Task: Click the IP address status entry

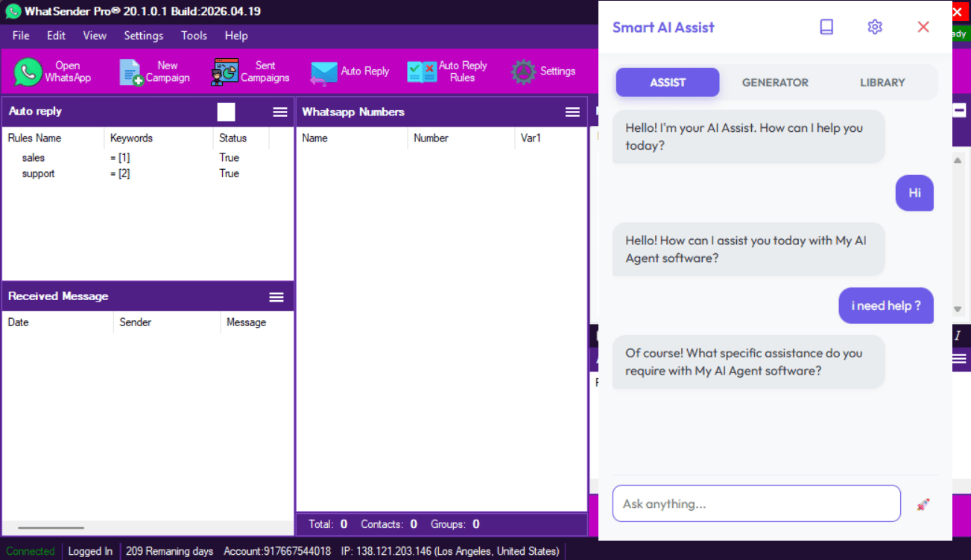Action: point(450,551)
